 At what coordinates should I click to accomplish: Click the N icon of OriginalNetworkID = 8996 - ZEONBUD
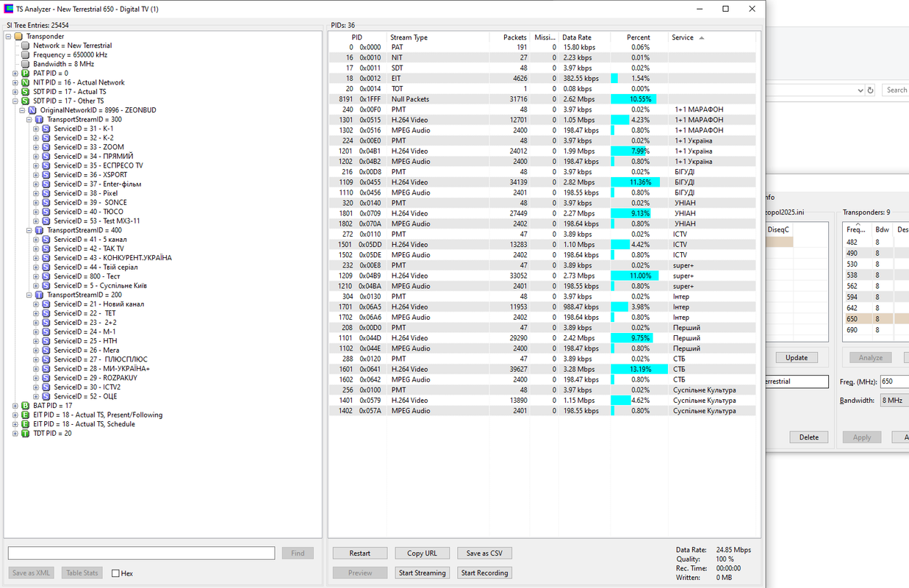pyautogui.click(x=32, y=110)
